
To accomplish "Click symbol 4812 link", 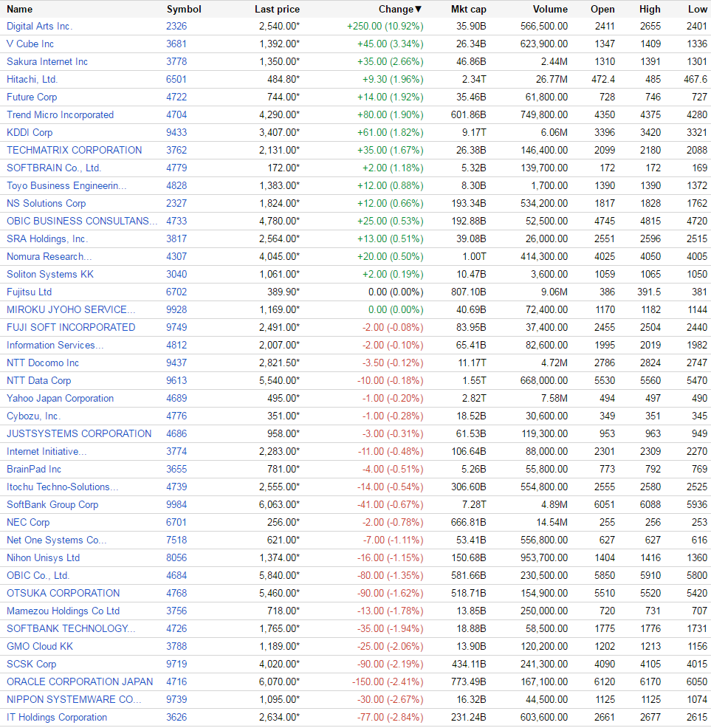I will 176,345.
